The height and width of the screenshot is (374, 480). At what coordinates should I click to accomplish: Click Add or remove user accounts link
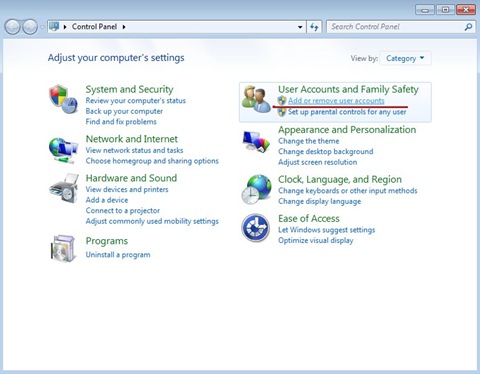(336, 100)
